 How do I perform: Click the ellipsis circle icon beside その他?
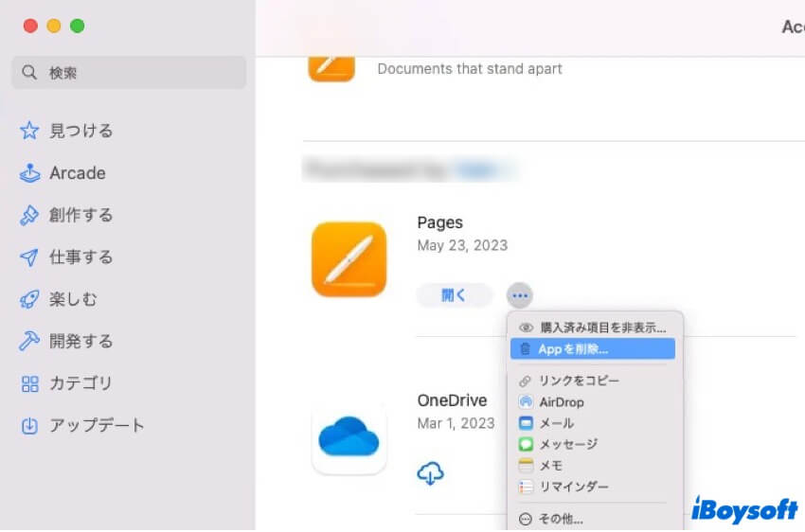click(526, 519)
